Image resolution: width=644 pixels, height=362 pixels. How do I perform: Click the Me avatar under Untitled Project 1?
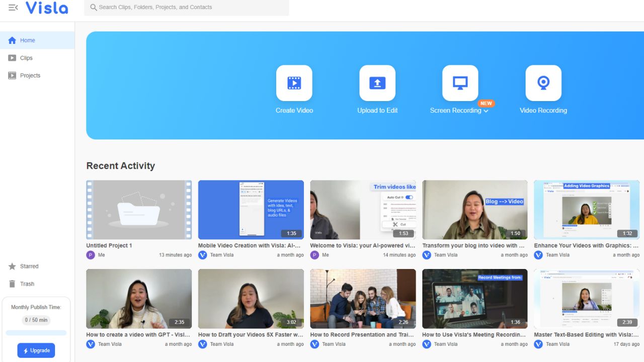(x=91, y=255)
